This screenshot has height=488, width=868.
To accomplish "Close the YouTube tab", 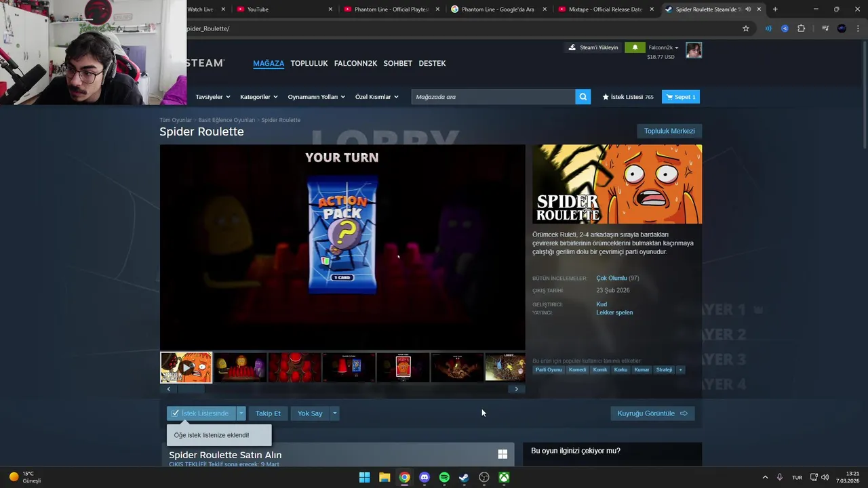I will point(331,9).
